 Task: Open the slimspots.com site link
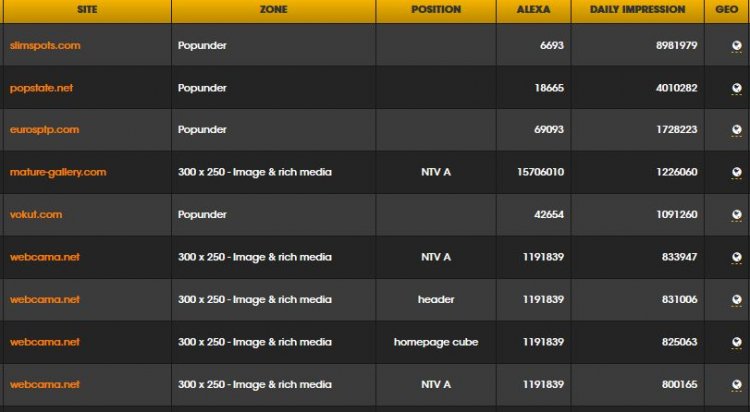pos(45,45)
